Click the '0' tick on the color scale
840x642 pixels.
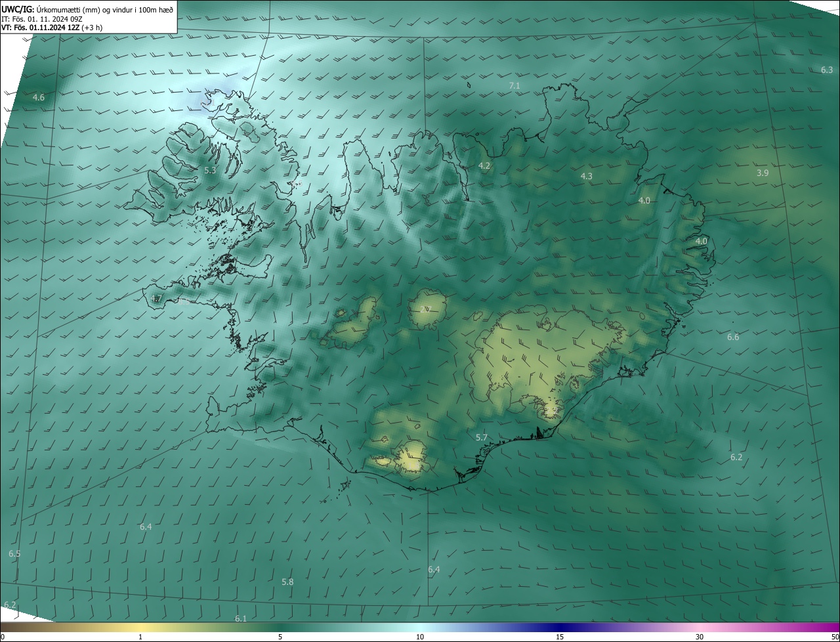(3, 637)
